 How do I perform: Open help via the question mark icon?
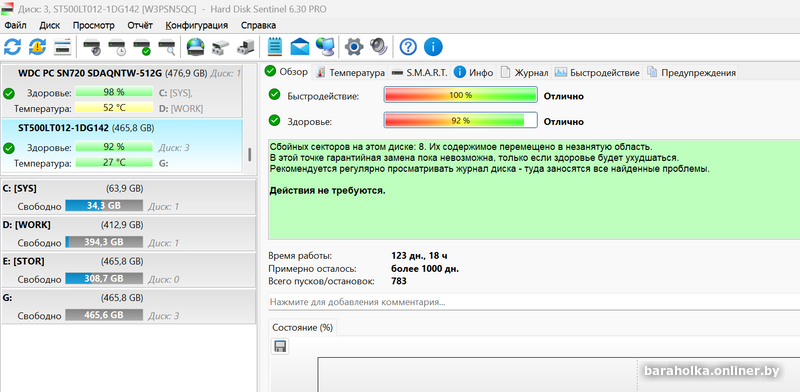tap(408, 47)
